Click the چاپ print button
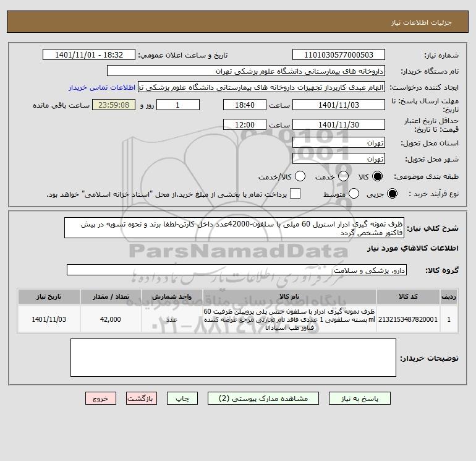 tap(182, 399)
